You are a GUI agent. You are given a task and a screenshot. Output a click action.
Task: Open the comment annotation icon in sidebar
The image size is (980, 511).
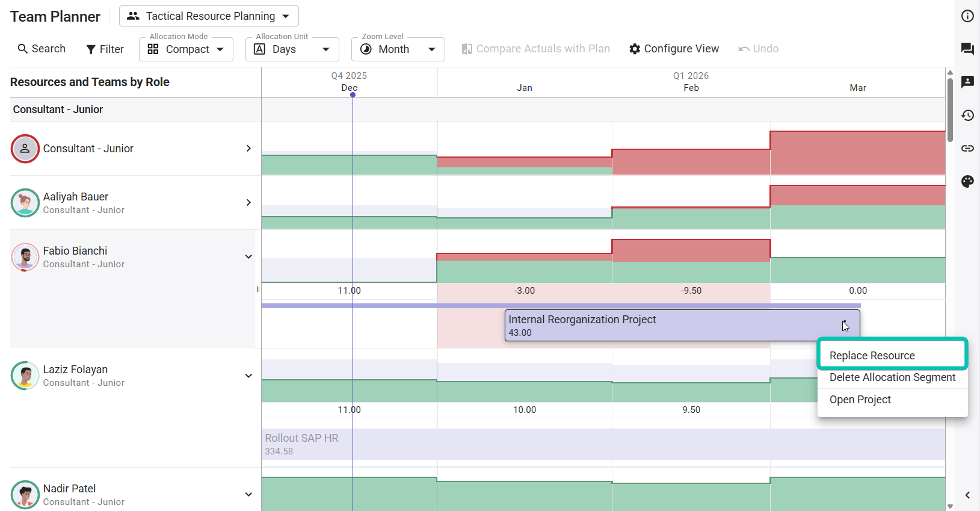[967, 82]
